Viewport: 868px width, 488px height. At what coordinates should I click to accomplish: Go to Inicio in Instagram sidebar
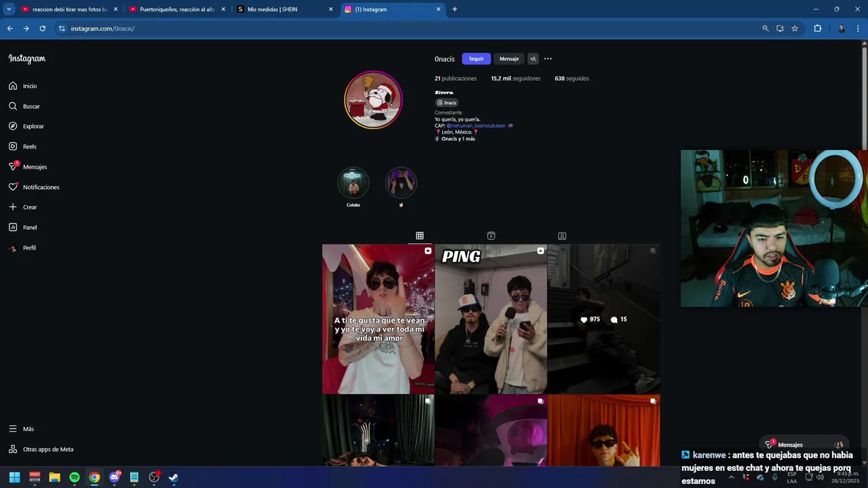click(22, 86)
